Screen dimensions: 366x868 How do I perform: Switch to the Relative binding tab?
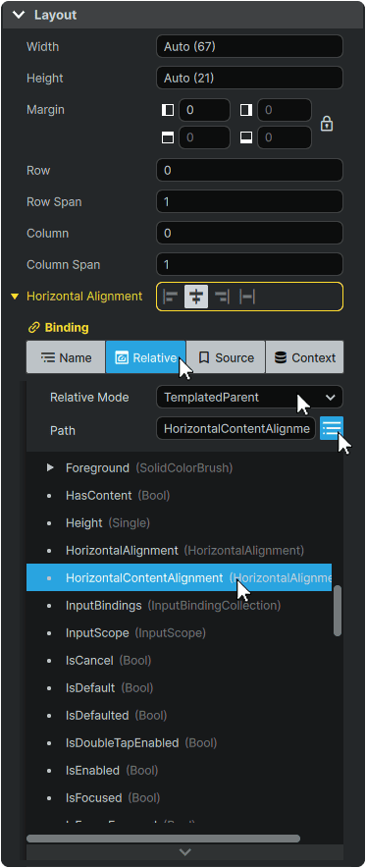click(145, 357)
